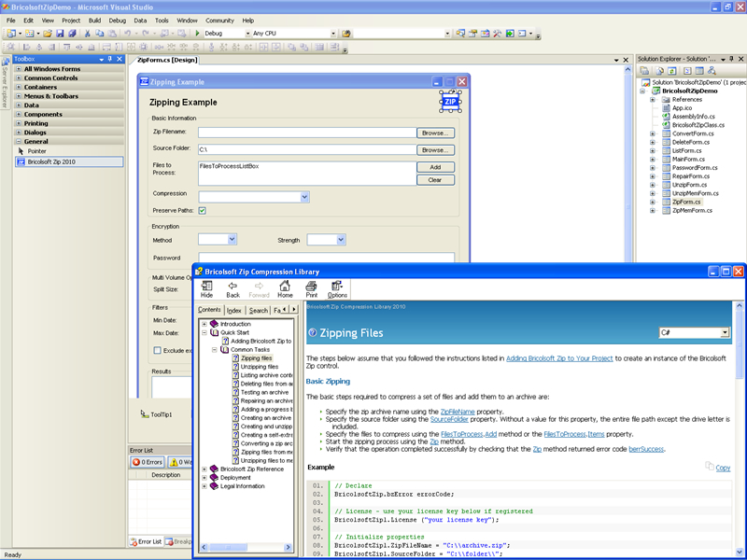747x560 pixels.
Task: Open the C# language dropdown in help
Action: coord(725,332)
